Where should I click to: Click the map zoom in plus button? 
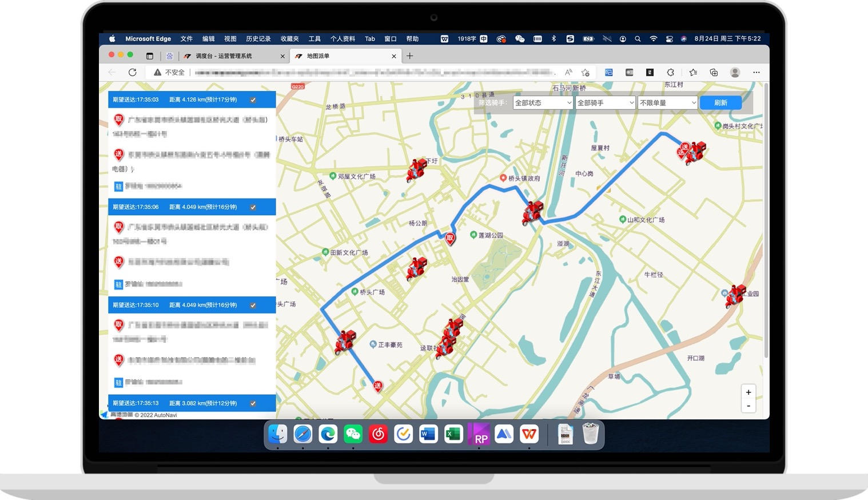click(x=748, y=392)
